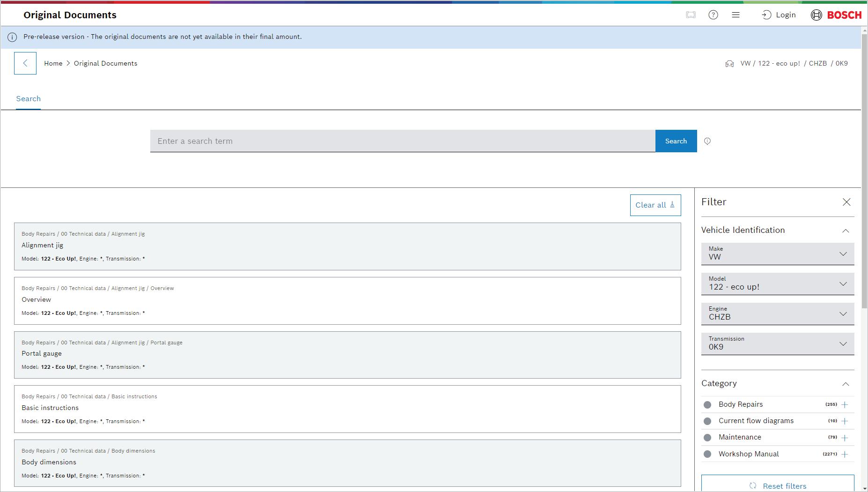Click the vehicle summary text VW / 122
This screenshot has height=492, width=868.
coord(794,63)
